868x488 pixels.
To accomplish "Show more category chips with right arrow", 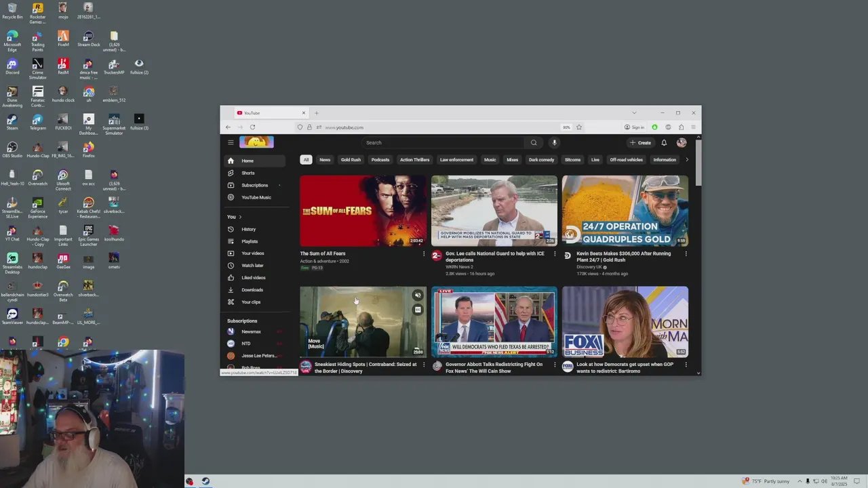I will coord(686,160).
